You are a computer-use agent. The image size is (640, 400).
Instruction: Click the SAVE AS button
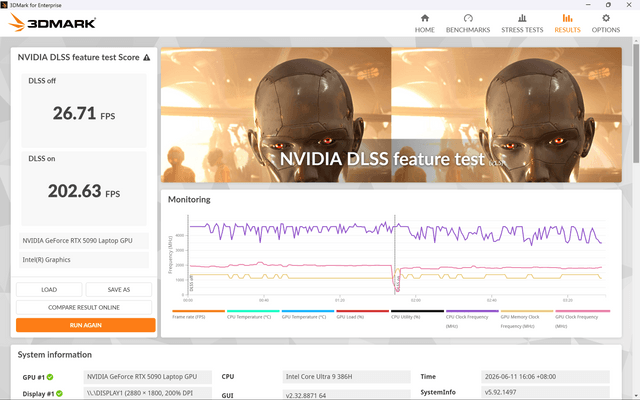[x=119, y=290]
